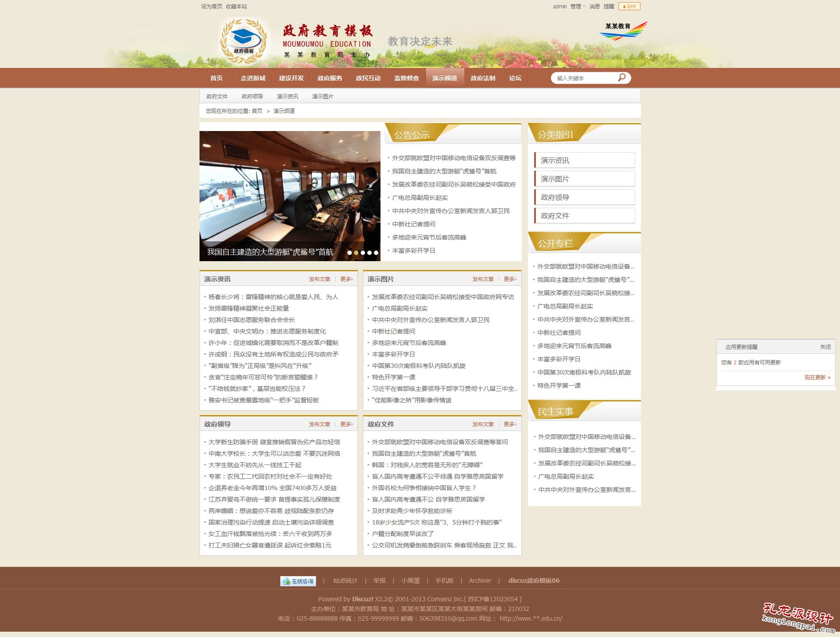840x637 pixels.
Task: Open article 大学生就业不妨先从一线技工干起
Action: (x=255, y=465)
